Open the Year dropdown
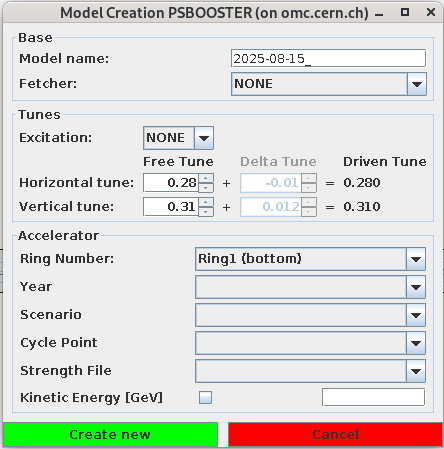 tap(310, 287)
